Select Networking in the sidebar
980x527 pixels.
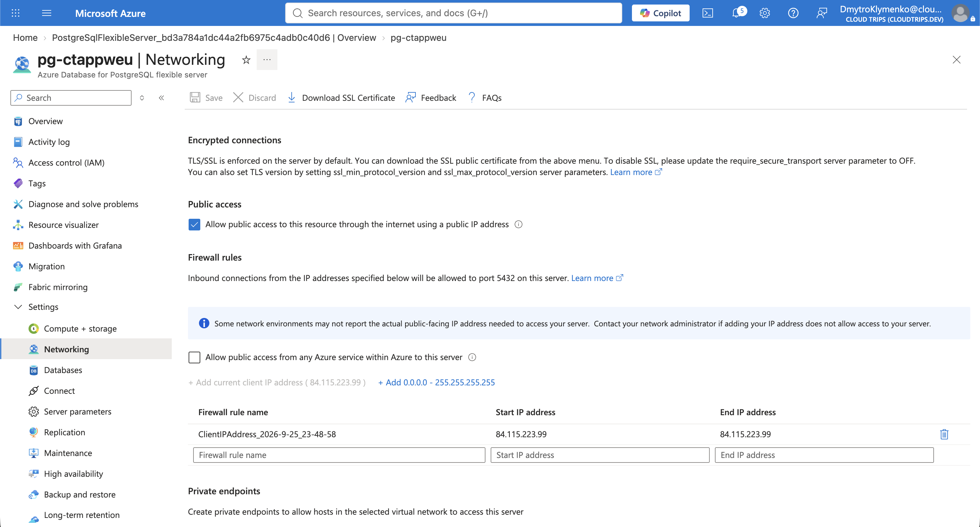86,349
